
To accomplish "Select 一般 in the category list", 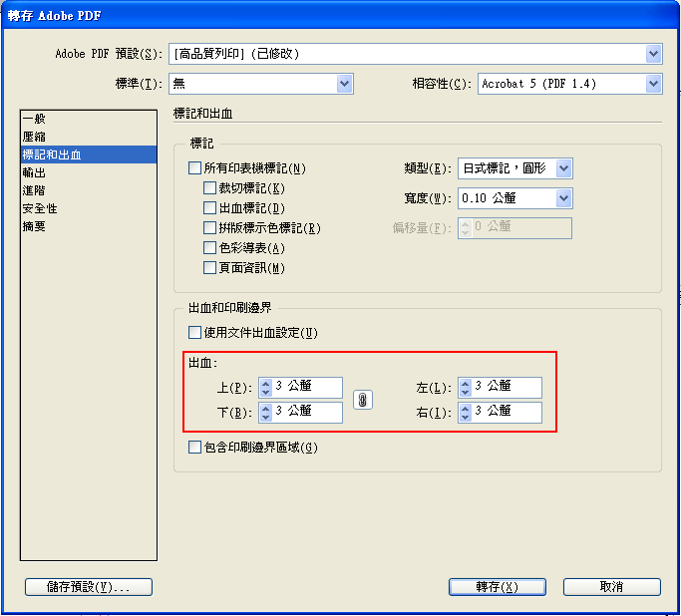I will (89, 119).
